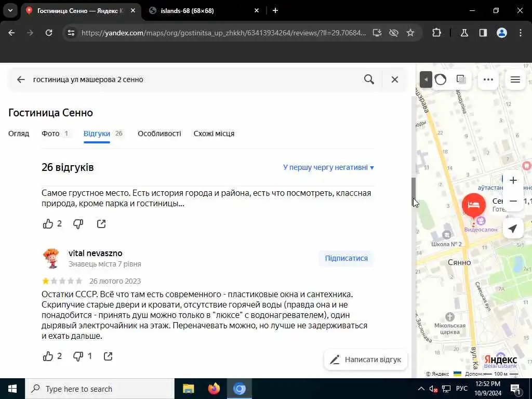Click the Написати відгук button

[366, 360]
